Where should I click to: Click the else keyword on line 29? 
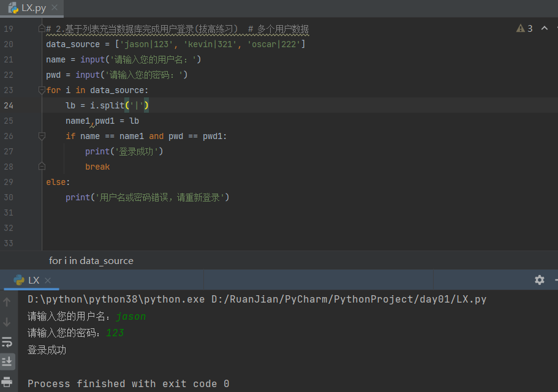(x=56, y=182)
